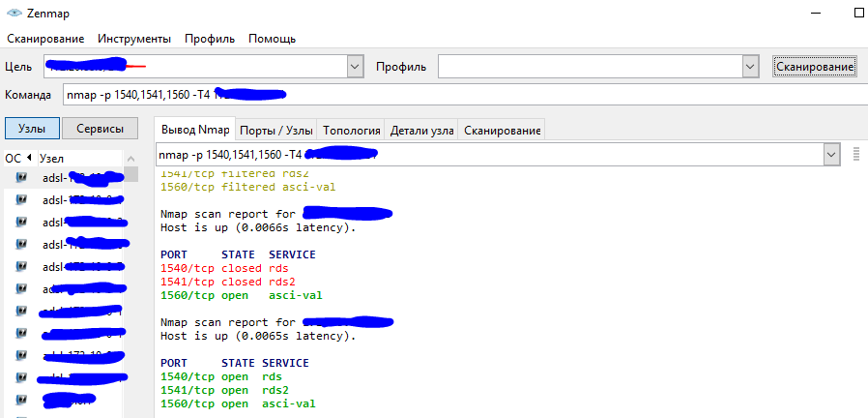Expand the Цель target dropdown arrow
This screenshot has width=868, height=418.
[x=355, y=67]
